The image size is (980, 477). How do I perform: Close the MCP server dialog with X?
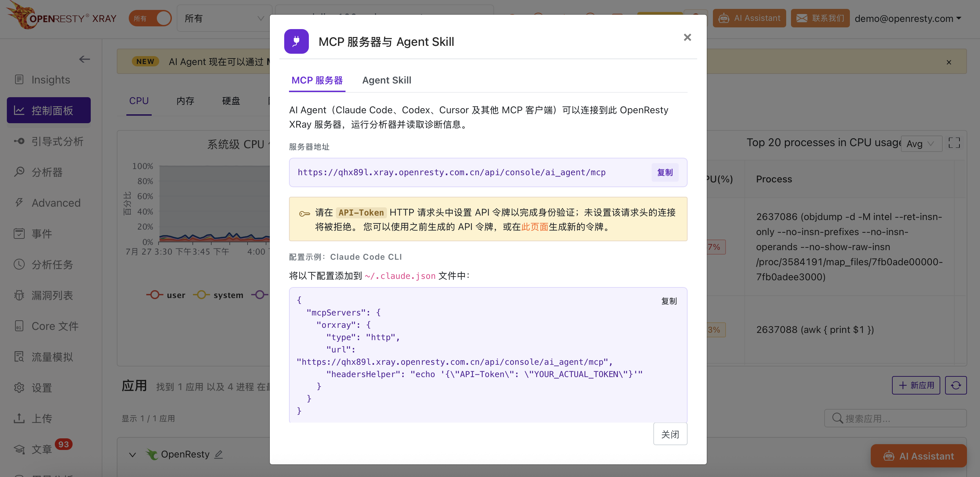point(687,37)
